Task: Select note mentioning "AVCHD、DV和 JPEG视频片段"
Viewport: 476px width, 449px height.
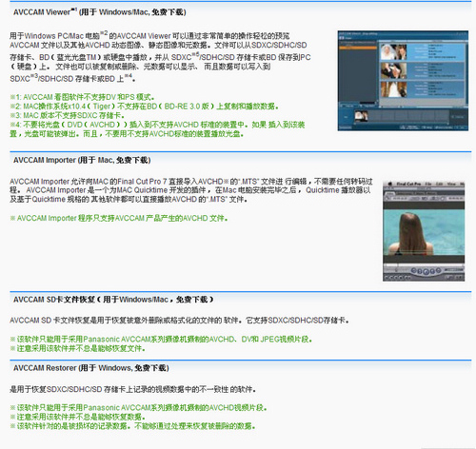Action: pyautogui.click(x=161, y=340)
